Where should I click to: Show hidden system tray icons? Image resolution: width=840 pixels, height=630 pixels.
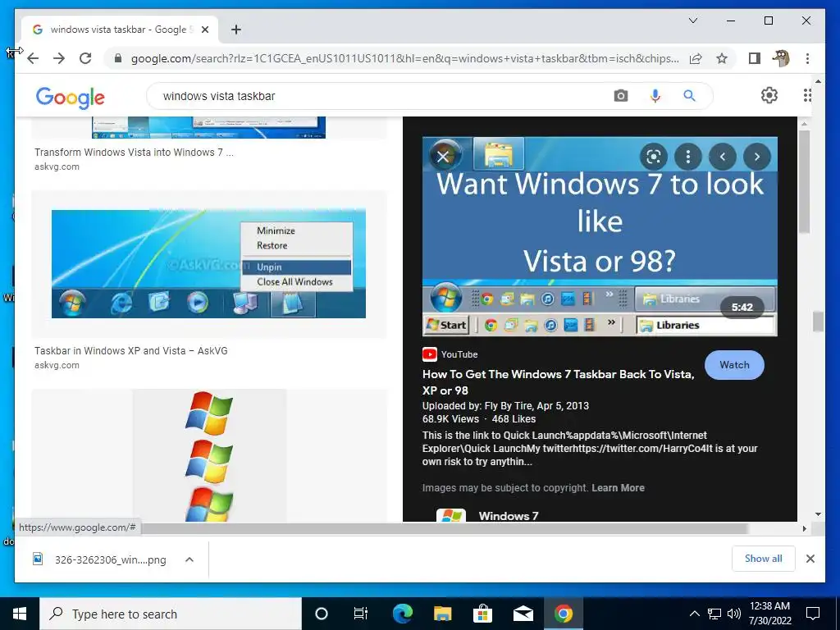click(x=694, y=614)
